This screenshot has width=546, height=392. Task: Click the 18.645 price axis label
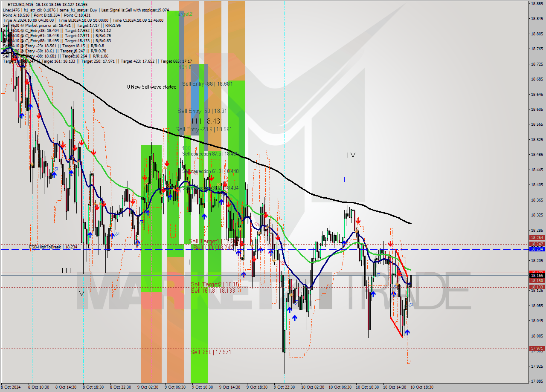pos(537,94)
